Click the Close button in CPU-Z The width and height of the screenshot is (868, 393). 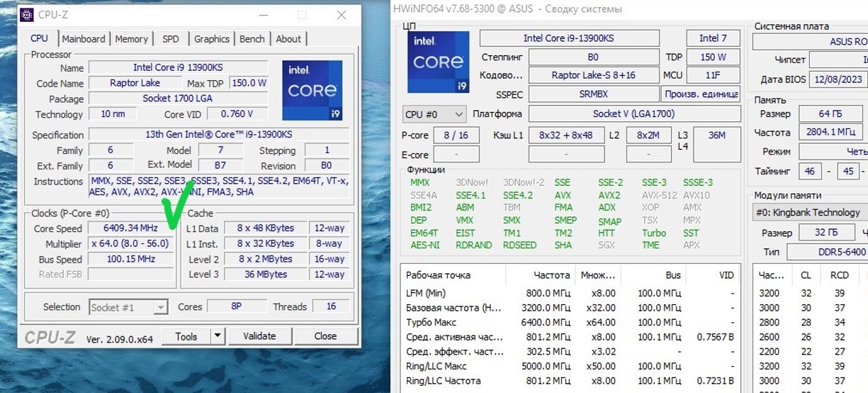(x=326, y=336)
